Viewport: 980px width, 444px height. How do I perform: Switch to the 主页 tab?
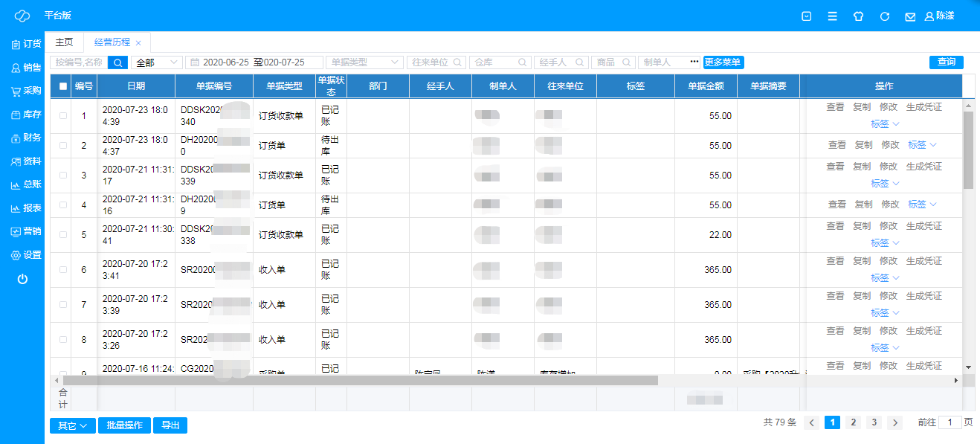[65, 42]
